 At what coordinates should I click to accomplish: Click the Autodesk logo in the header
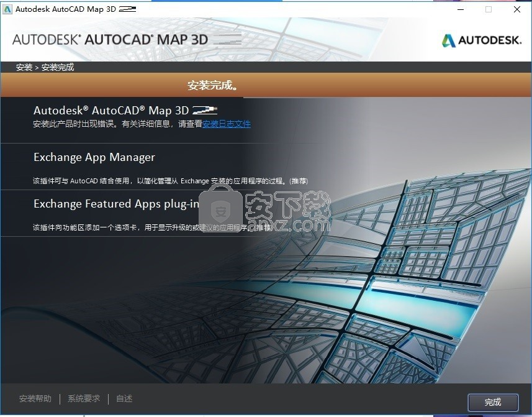point(482,40)
